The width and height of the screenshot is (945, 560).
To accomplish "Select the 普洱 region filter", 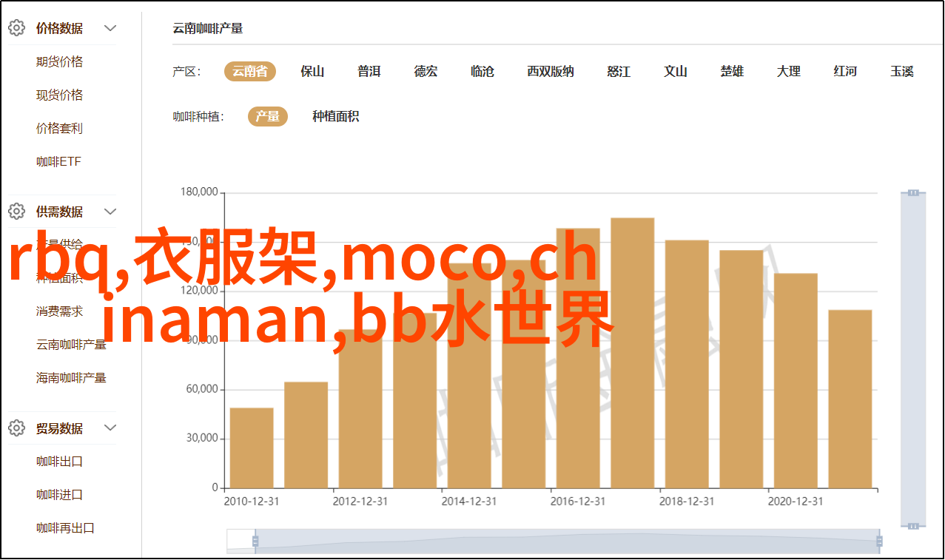I will (369, 72).
